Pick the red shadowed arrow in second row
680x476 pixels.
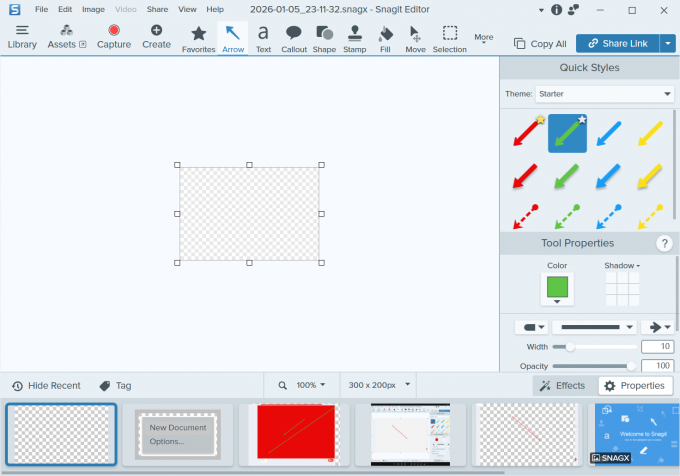coord(526,176)
